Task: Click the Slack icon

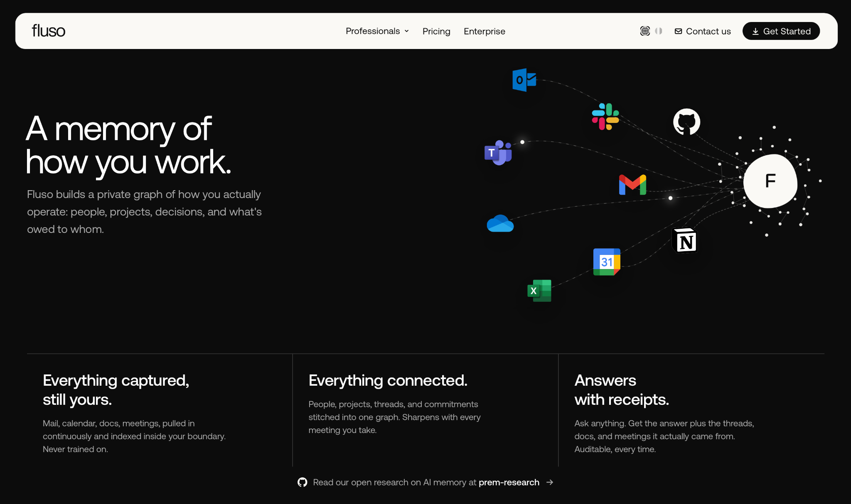Action: pyautogui.click(x=605, y=117)
